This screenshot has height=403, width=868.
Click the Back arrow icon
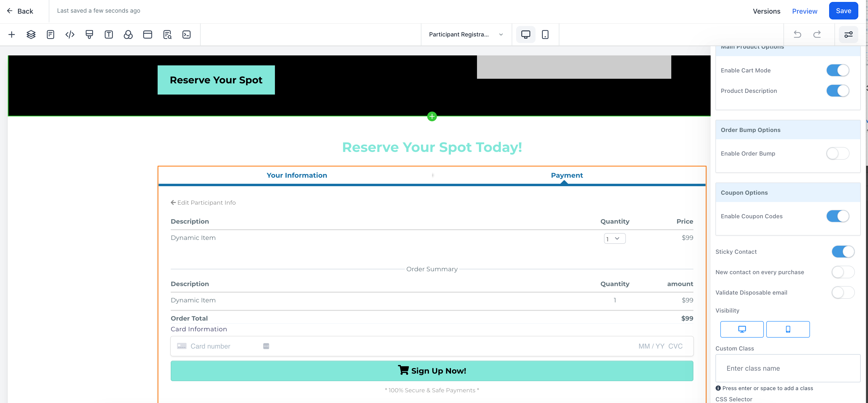pyautogui.click(x=10, y=11)
